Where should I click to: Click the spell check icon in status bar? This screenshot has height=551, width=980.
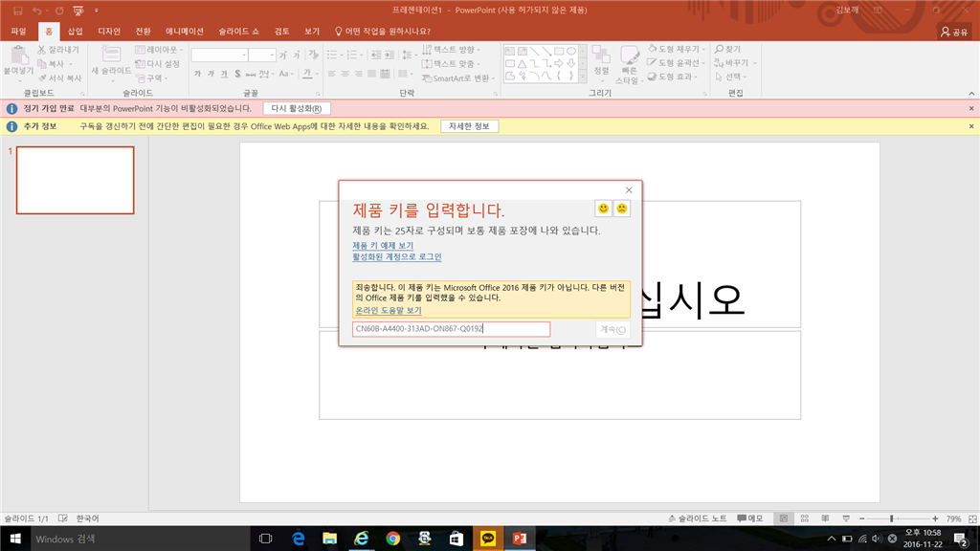tap(62, 518)
